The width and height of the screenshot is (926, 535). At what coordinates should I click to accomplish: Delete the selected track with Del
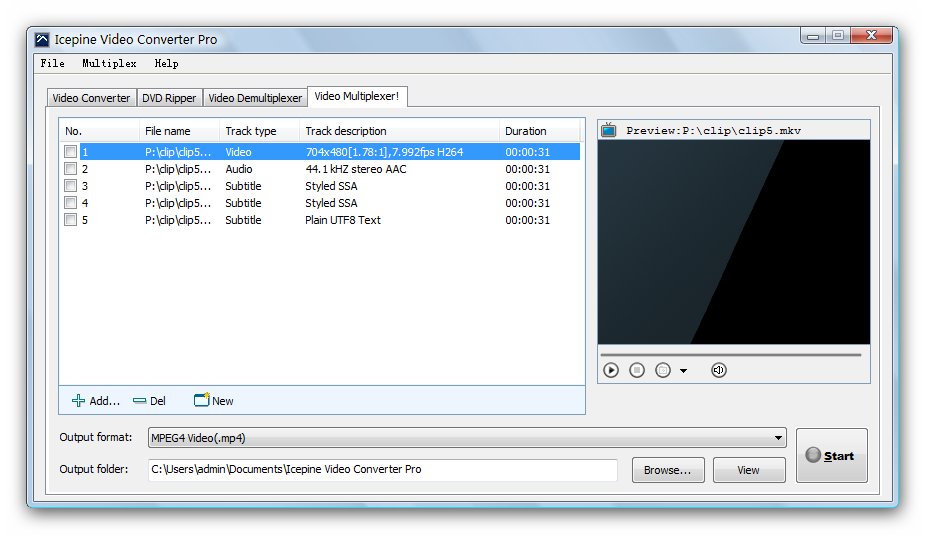point(149,401)
